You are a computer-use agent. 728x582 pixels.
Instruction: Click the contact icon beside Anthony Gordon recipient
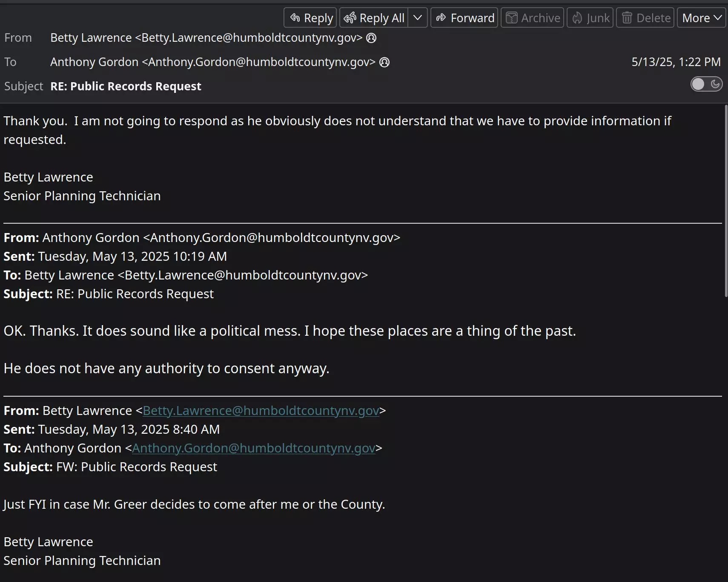tap(384, 62)
